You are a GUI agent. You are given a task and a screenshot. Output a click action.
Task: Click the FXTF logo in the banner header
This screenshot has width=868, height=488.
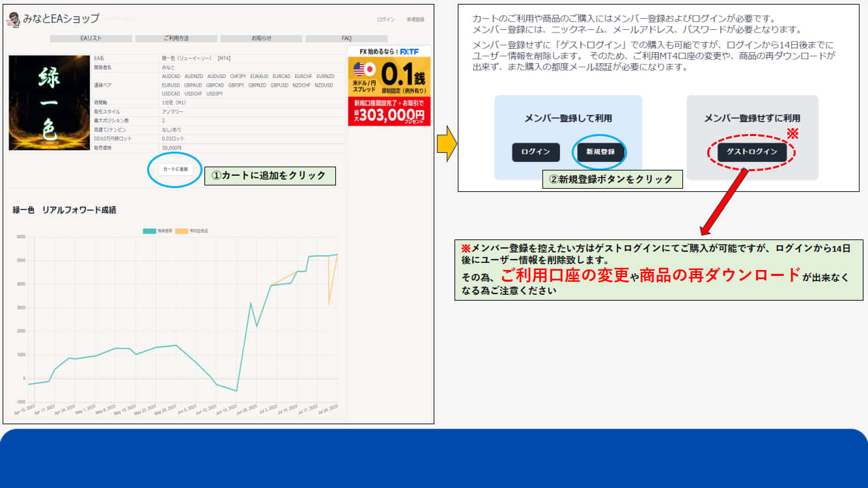click(x=410, y=51)
